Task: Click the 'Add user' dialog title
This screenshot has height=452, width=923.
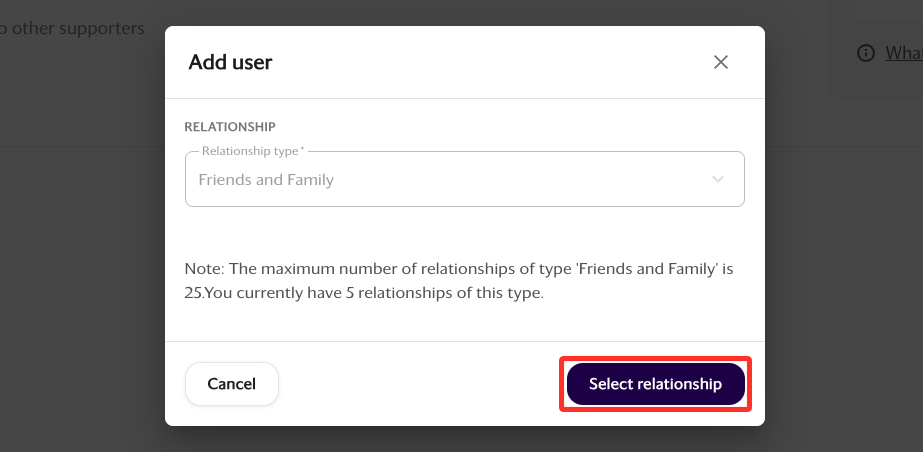Action: click(230, 62)
